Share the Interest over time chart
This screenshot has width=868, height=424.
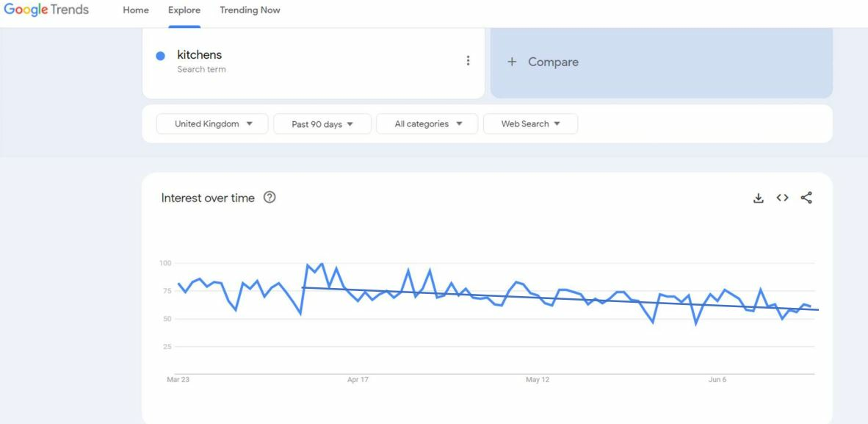pyautogui.click(x=806, y=198)
